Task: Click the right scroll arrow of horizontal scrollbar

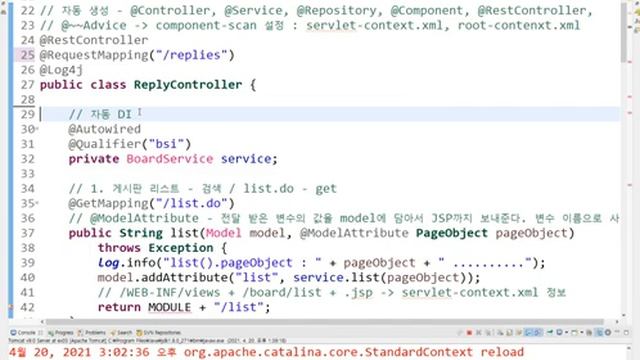Action: click(617, 322)
